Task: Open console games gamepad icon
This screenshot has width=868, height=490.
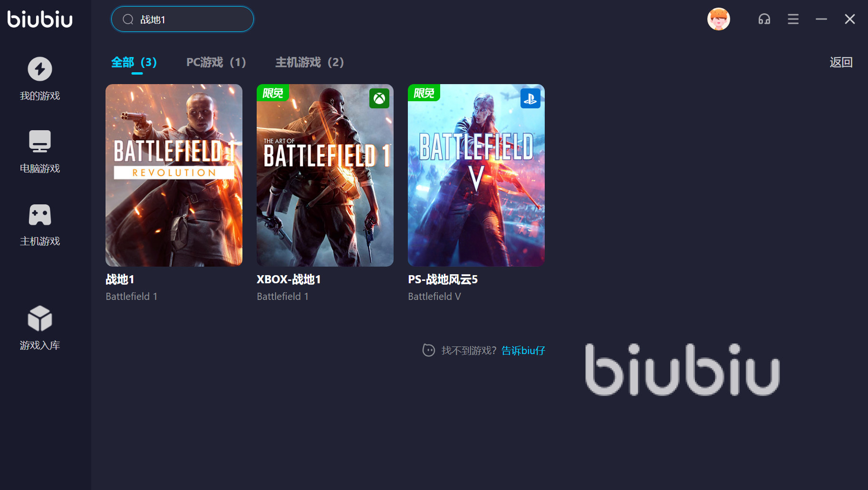Action: click(x=40, y=215)
